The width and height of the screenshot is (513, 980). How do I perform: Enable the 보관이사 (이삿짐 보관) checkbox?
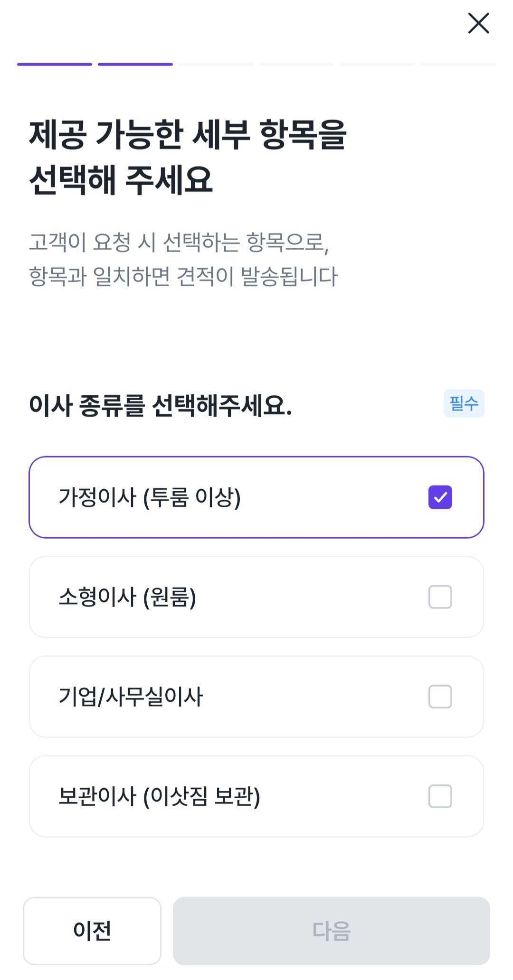point(440,796)
